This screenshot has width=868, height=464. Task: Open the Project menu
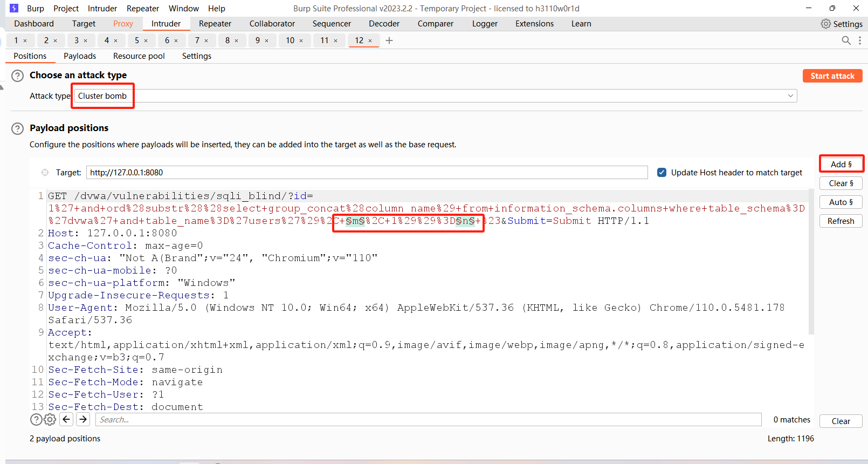coord(66,9)
